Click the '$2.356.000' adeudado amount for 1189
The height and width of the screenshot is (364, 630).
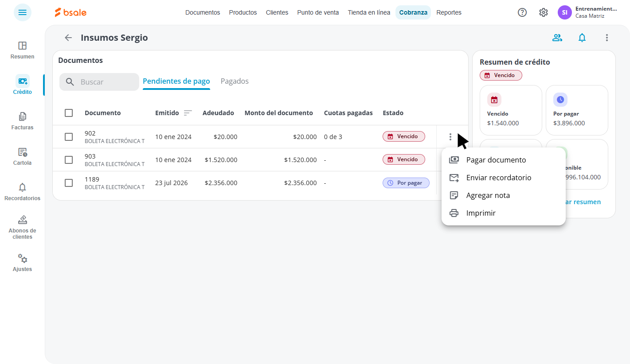pos(221,183)
